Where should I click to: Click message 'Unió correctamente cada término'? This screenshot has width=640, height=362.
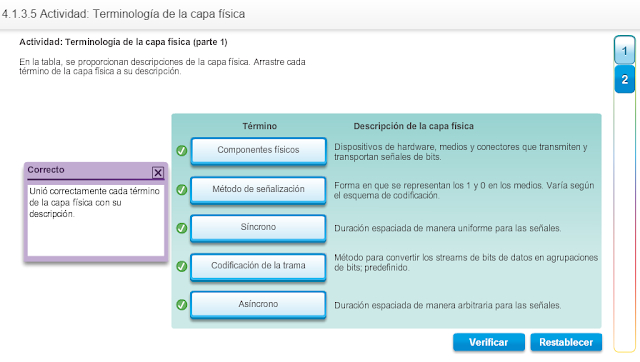click(94, 202)
